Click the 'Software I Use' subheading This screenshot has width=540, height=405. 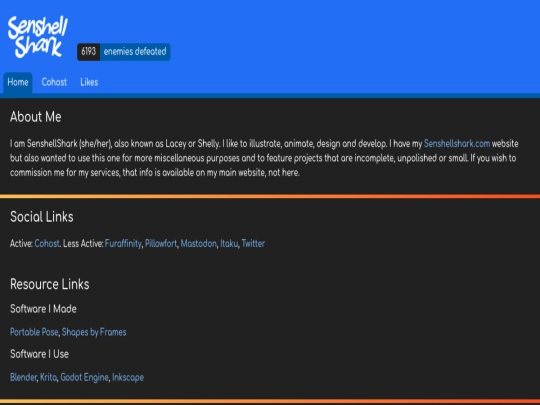pos(40,354)
